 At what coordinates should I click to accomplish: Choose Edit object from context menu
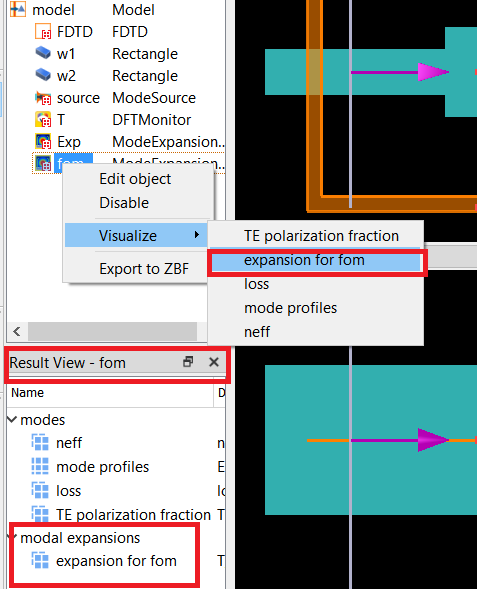[135, 179]
